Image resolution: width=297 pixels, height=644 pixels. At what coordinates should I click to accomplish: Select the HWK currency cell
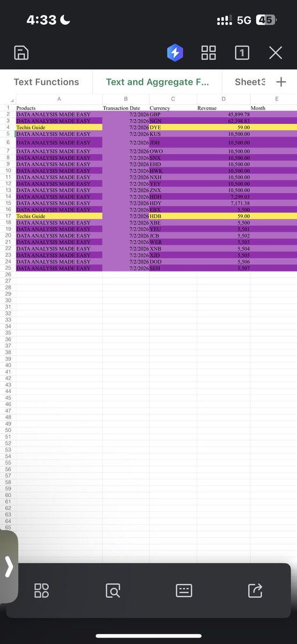(x=173, y=170)
